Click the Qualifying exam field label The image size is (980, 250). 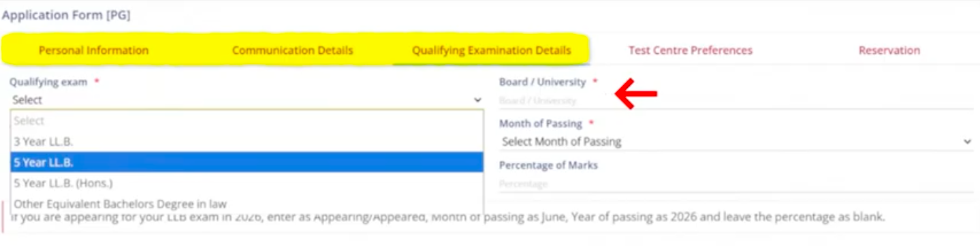tap(48, 82)
